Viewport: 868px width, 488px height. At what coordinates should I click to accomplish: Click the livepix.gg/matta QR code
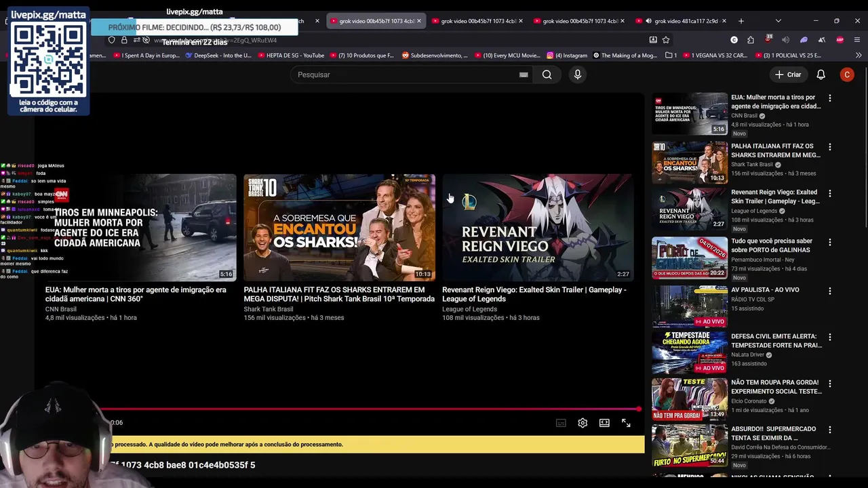48,60
